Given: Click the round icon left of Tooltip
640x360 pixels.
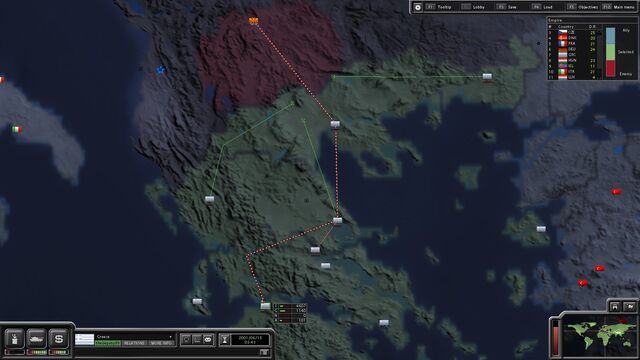Looking at the screenshot, I should coord(418,7).
